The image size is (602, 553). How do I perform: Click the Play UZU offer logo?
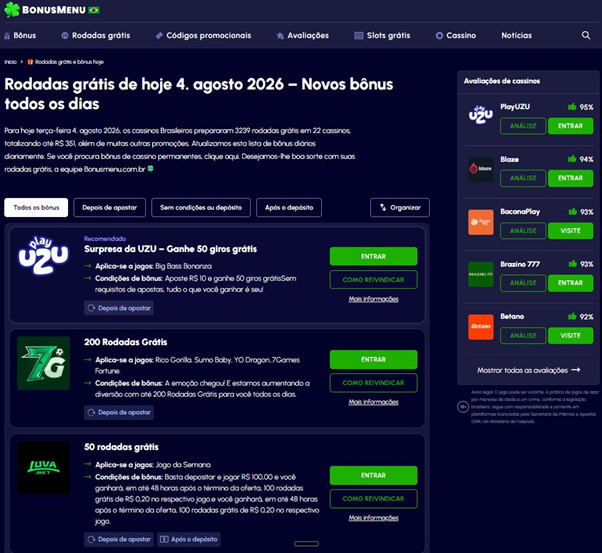click(44, 255)
